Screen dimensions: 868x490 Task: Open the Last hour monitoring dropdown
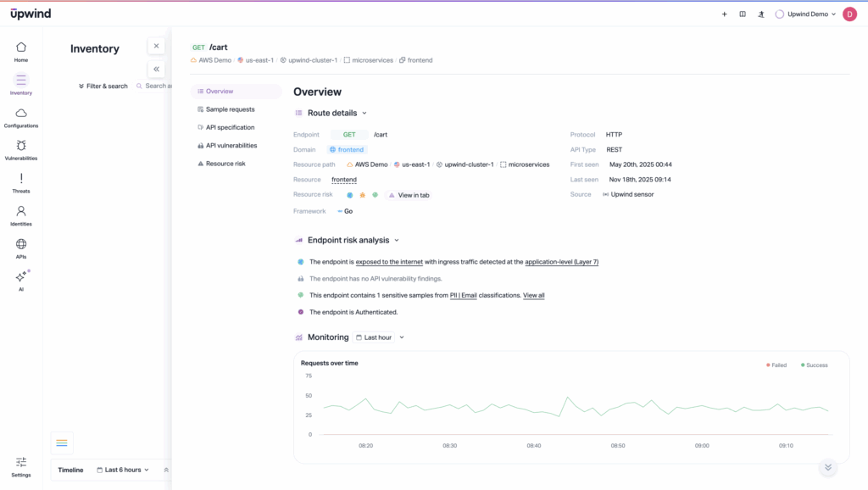click(x=379, y=337)
